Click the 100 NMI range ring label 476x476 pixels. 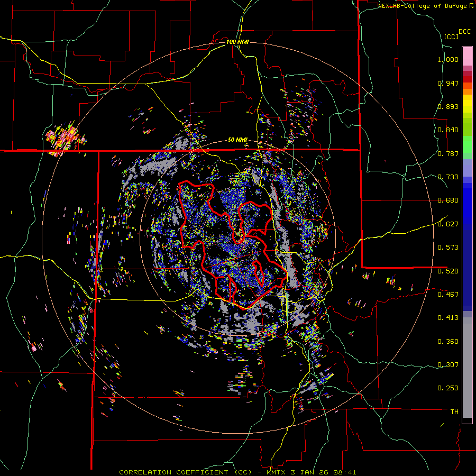tap(237, 42)
